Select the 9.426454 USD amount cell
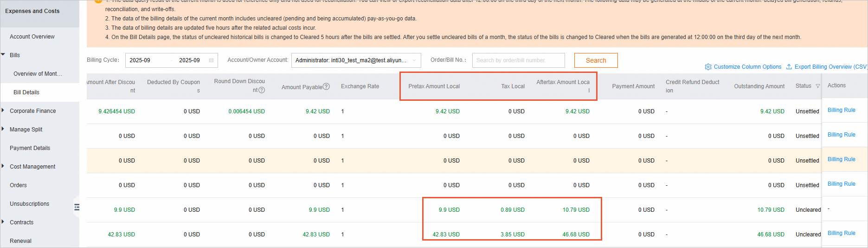The image size is (868, 248). [x=116, y=111]
